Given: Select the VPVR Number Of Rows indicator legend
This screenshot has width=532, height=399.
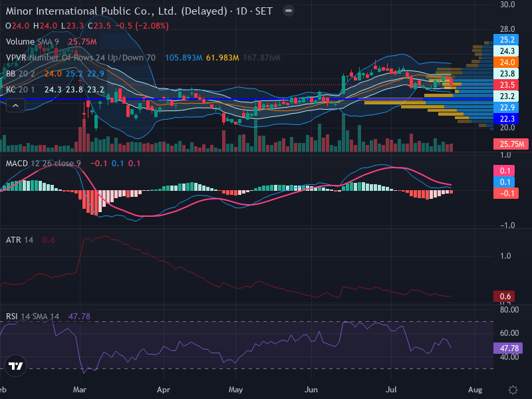Looking at the screenshot, I should [x=80, y=58].
